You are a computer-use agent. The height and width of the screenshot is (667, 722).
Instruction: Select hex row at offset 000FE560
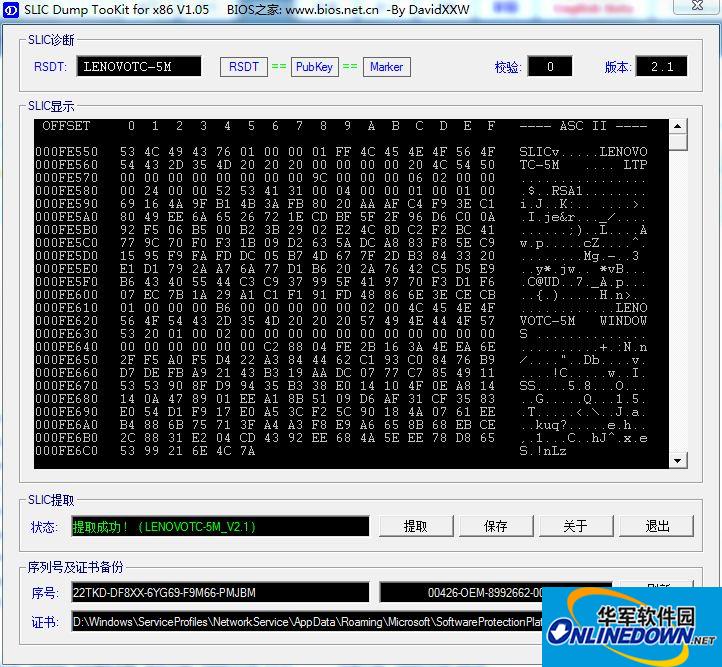coord(341,165)
